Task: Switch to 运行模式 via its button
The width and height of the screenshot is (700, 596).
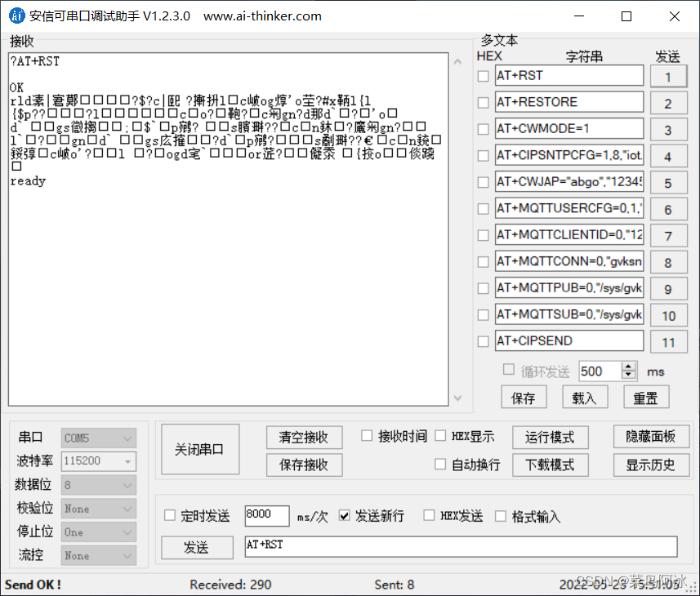Action: click(550, 437)
